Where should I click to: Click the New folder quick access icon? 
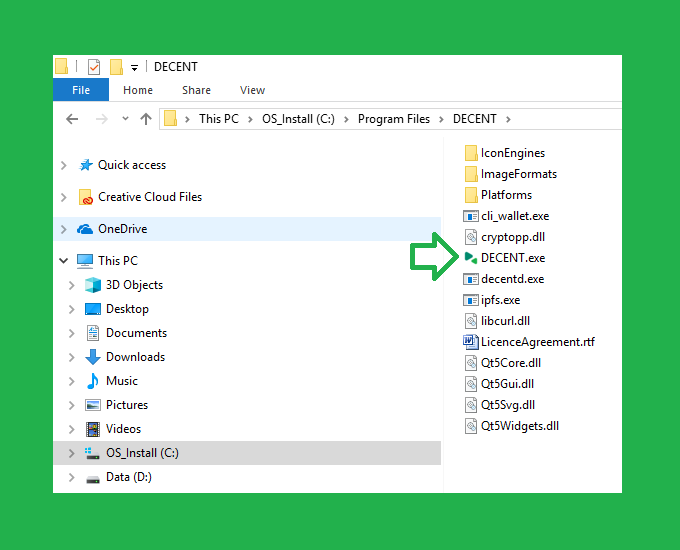click(116, 67)
